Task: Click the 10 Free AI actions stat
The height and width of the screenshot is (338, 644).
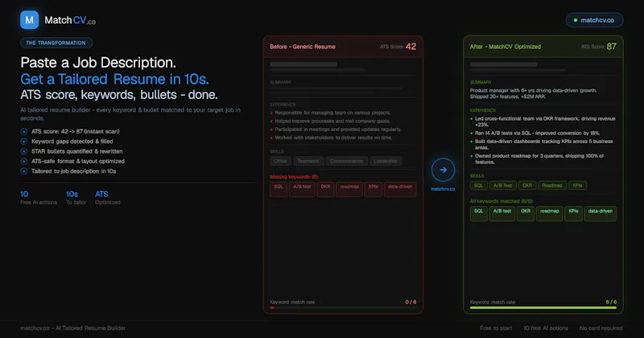Action: [39, 197]
